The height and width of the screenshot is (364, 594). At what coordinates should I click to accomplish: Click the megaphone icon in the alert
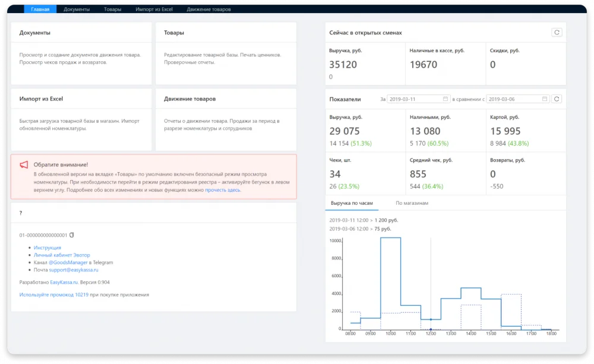click(24, 164)
